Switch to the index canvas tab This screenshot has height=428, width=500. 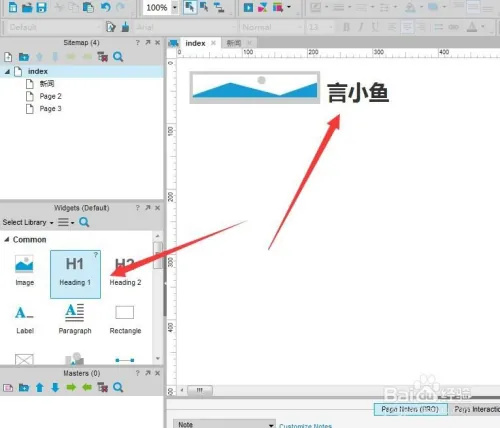tap(195, 43)
